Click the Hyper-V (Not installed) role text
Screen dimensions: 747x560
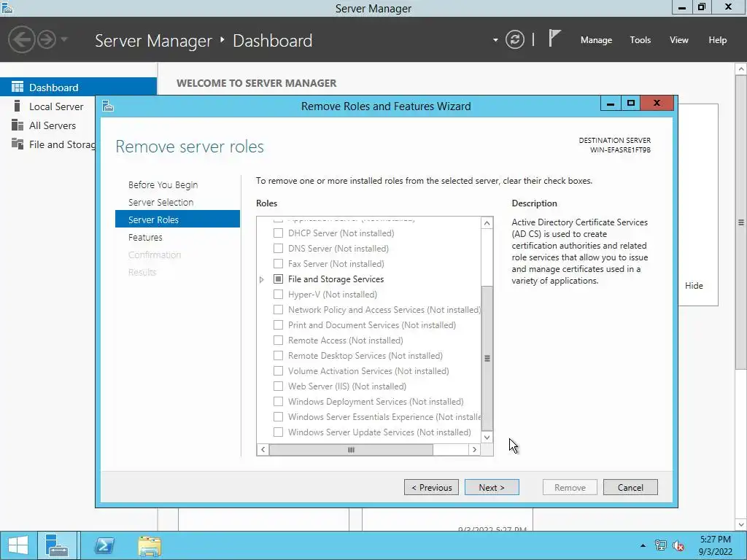[x=333, y=295]
